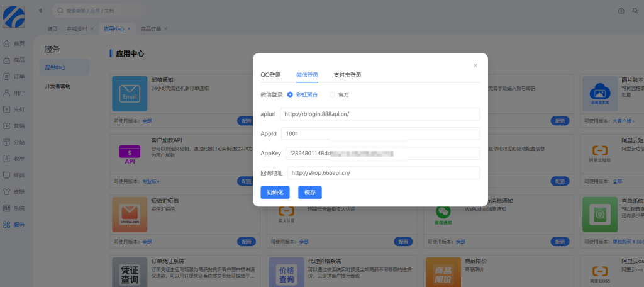Collapse the sidebar with the left arrow
This screenshot has height=287, width=644.
(41, 11)
